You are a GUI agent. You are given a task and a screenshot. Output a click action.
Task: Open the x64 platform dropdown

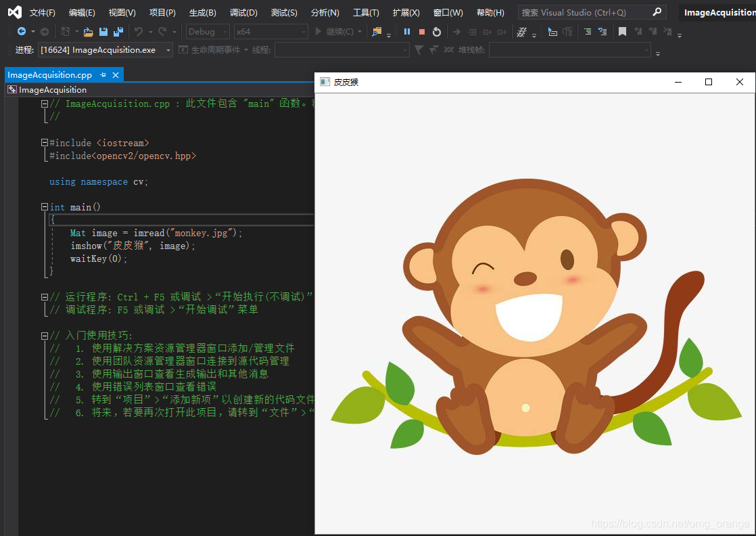(271, 31)
